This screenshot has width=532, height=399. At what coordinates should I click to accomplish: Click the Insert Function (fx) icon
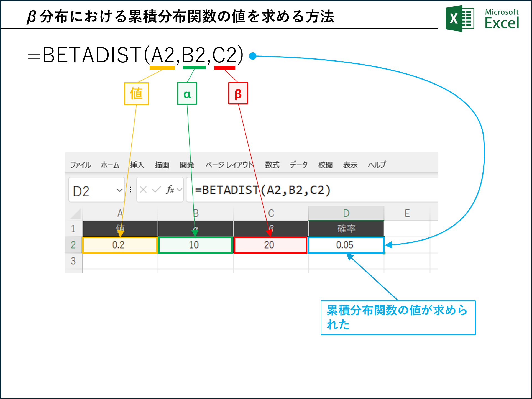point(170,189)
